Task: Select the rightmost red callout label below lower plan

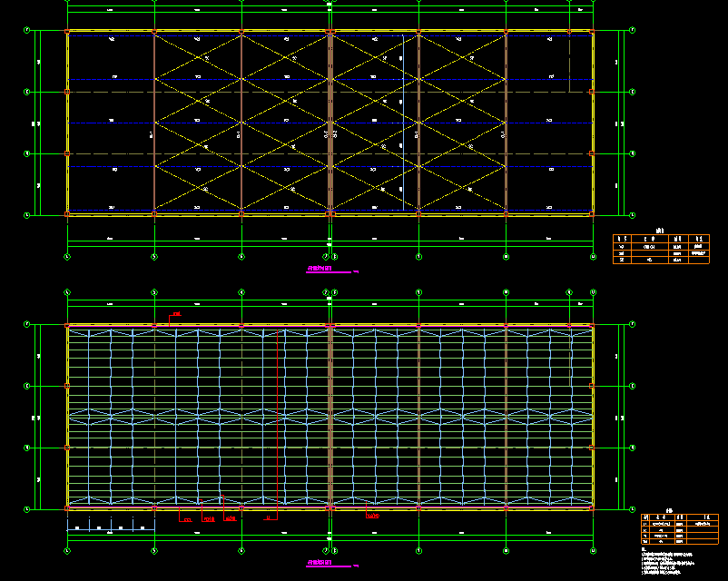Action: point(371,516)
